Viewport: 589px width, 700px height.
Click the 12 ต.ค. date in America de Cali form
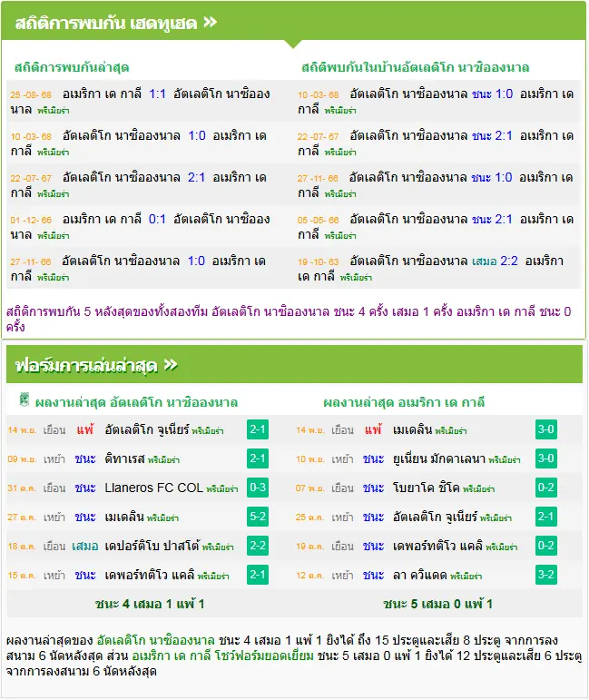pyautogui.click(x=309, y=576)
